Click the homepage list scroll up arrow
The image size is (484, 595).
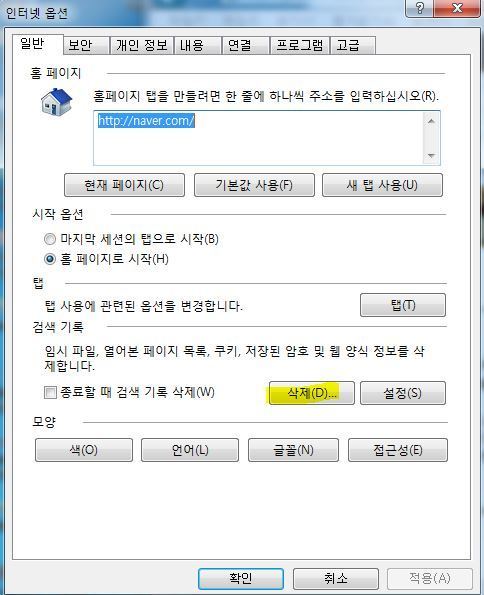pyautogui.click(x=431, y=121)
